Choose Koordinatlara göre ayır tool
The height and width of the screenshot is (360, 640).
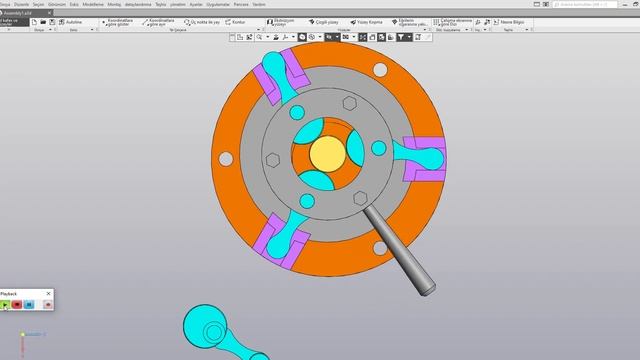tap(158, 22)
